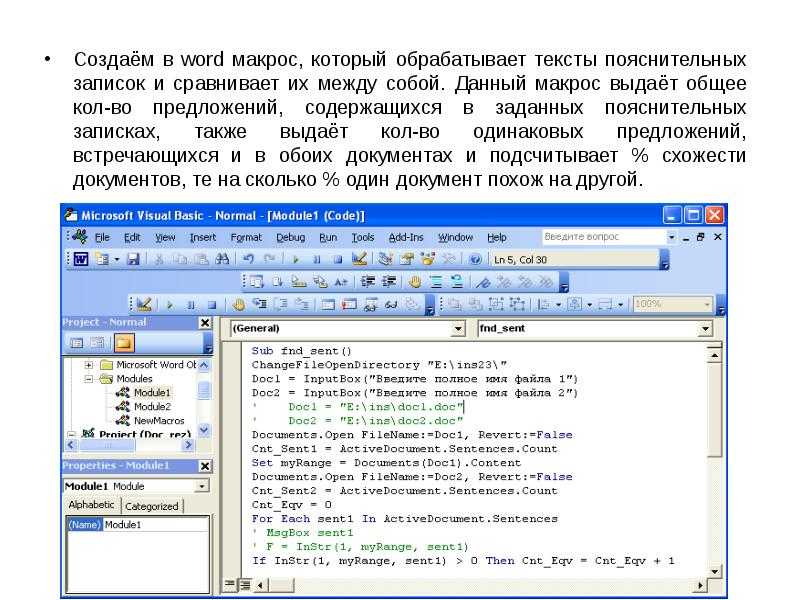
Task: Click the View Microsoft Word icon
Action: [x=81, y=259]
